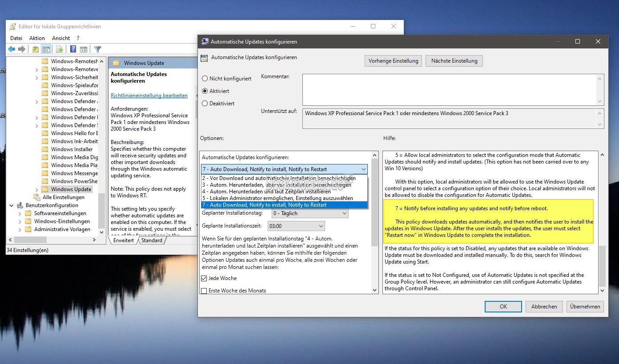Screen dimensions: 619x364
Task: Expand the Windows-Sicherheit tree node
Action: [36, 77]
